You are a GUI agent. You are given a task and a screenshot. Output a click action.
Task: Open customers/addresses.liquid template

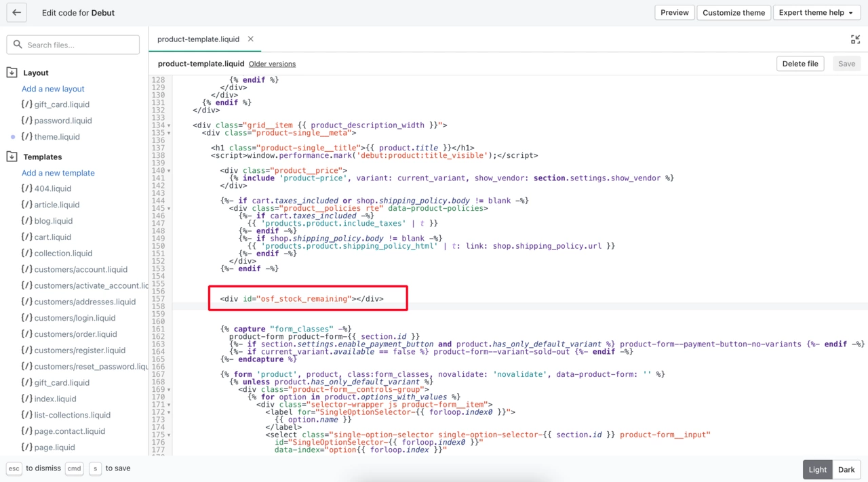(85, 302)
